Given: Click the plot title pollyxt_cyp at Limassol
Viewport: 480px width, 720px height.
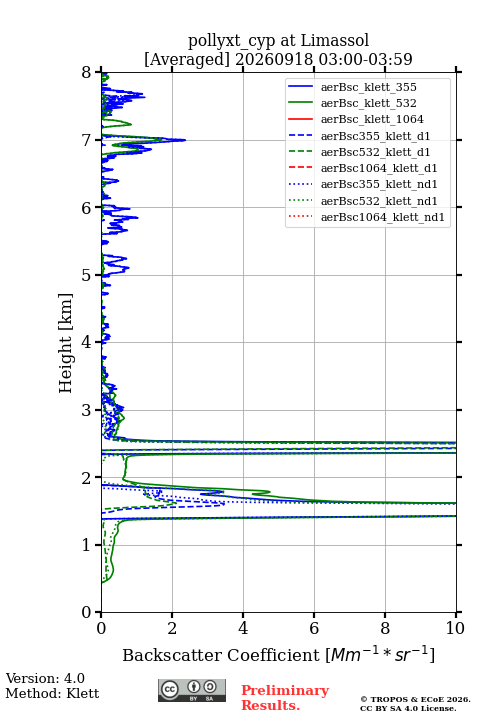Looking at the screenshot, I should (x=278, y=41).
